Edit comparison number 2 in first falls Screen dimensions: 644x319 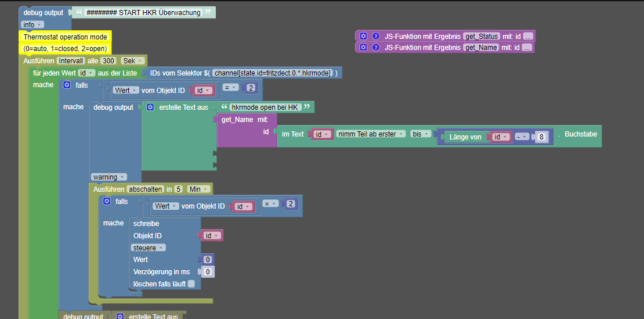click(x=251, y=87)
